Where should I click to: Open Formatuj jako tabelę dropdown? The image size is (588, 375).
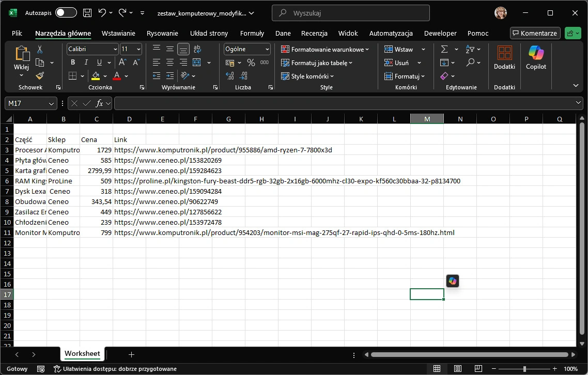click(317, 62)
